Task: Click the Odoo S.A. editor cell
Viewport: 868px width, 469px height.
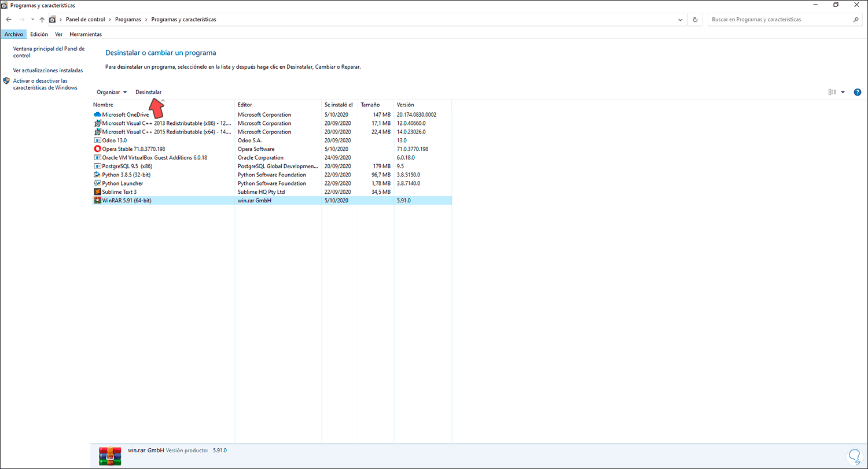Action: [251, 141]
